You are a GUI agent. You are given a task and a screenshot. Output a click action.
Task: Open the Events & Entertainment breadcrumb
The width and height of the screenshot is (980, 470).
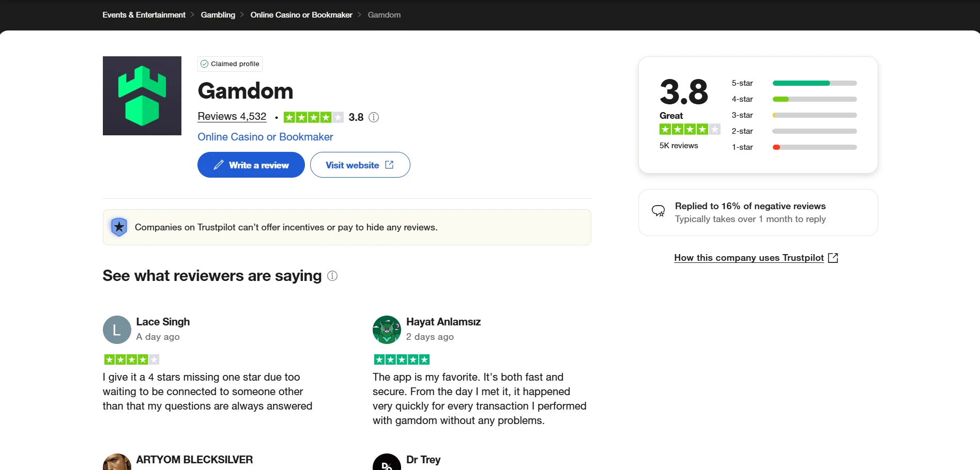(x=144, y=15)
